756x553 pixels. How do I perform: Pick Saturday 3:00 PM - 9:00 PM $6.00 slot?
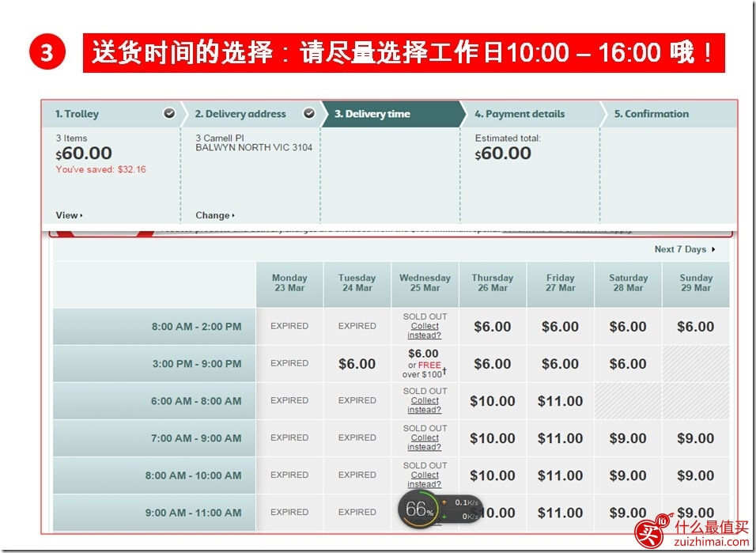(x=628, y=364)
